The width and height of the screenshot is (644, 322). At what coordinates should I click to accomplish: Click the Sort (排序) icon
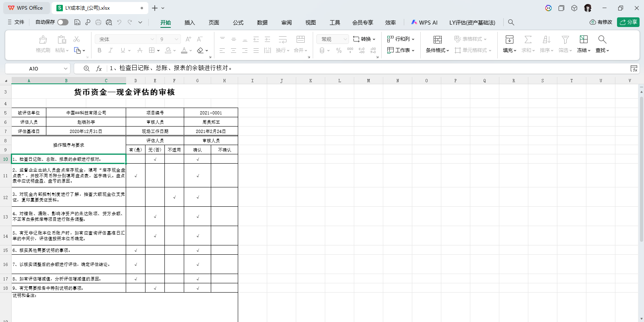[546, 39]
